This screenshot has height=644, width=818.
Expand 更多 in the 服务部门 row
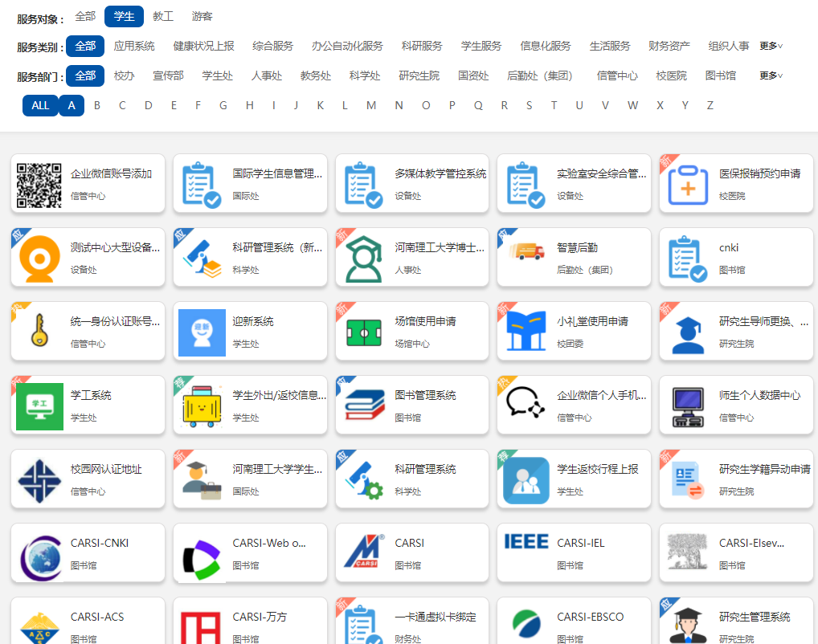click(x=771, y=75)
